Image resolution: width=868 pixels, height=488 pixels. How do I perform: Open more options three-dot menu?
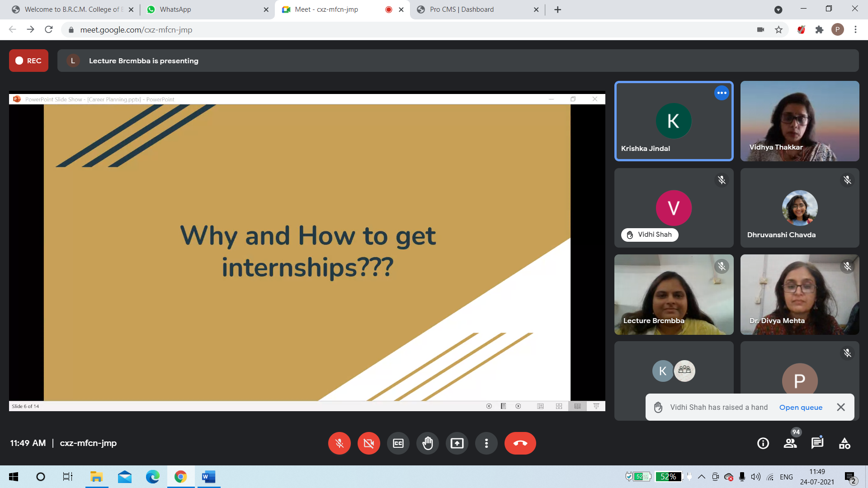point(486,443)
